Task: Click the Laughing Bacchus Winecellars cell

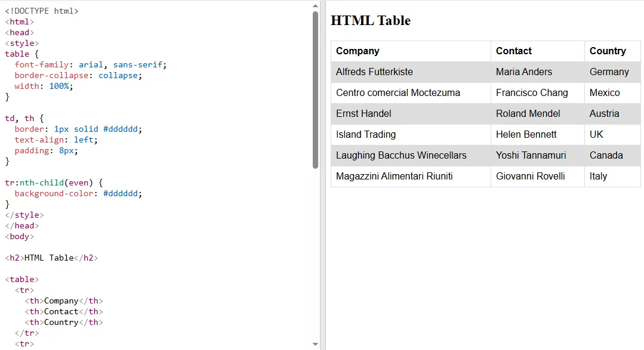Action: point(401,156)
